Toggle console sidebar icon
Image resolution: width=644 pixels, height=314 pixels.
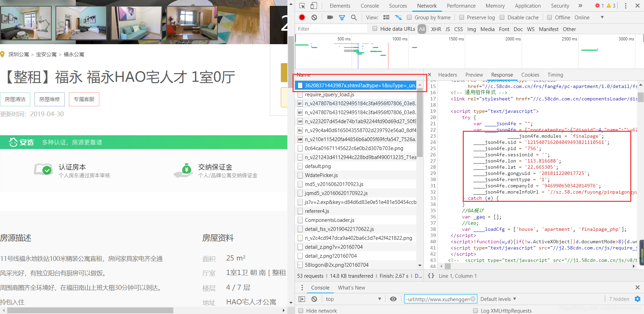[x=302, y=299]
